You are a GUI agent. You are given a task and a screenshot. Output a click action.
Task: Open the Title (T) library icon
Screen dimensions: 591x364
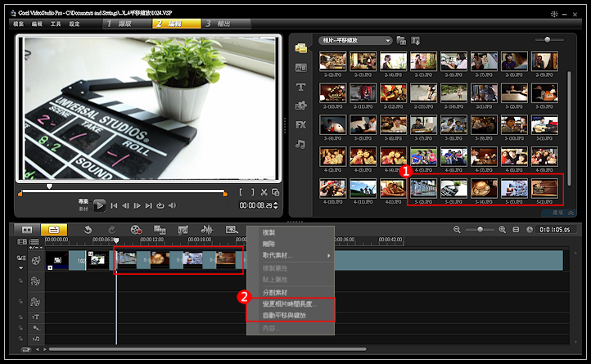300,87
